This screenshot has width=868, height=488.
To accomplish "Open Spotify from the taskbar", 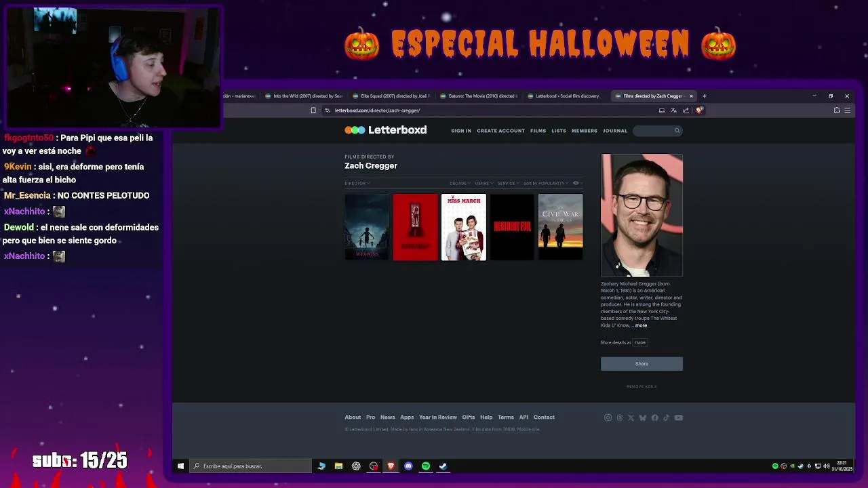I will click(426, 466).
